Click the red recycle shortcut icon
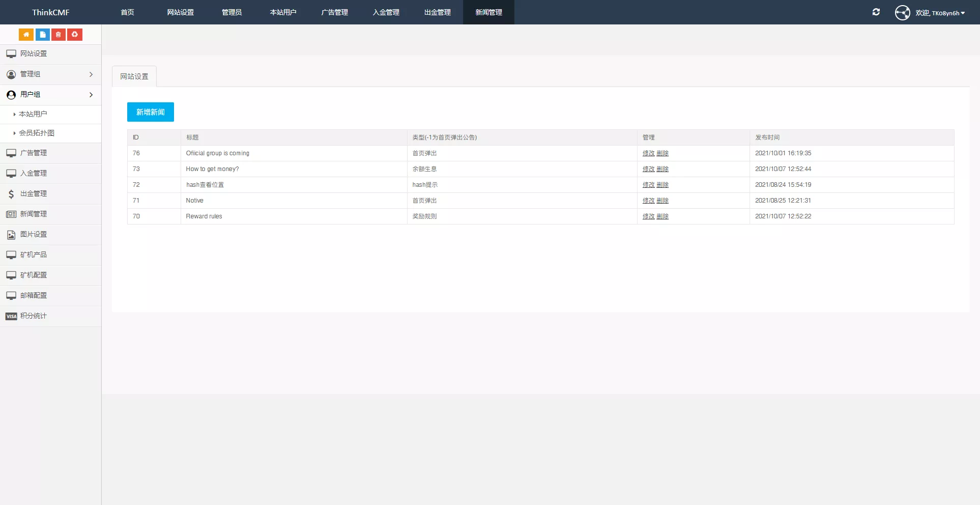980x505 pixels. pyautogui.click(x=75, y=35)
